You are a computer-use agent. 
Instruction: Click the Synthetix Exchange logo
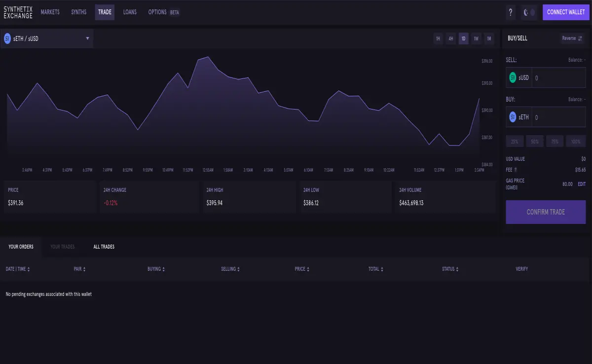tap(18, 12)
